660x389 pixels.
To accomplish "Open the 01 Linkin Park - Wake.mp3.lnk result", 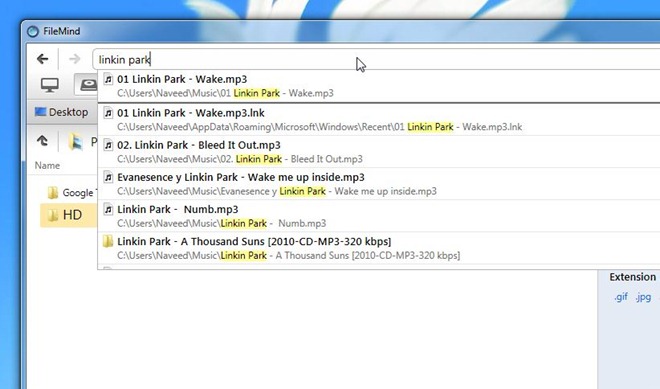I will [x=379, y=120].
